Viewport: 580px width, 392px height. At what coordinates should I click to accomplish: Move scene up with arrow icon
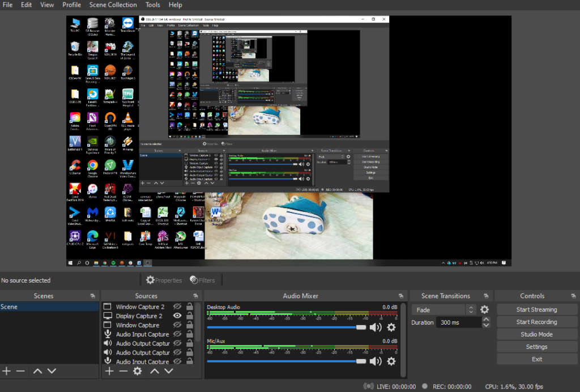37,371
